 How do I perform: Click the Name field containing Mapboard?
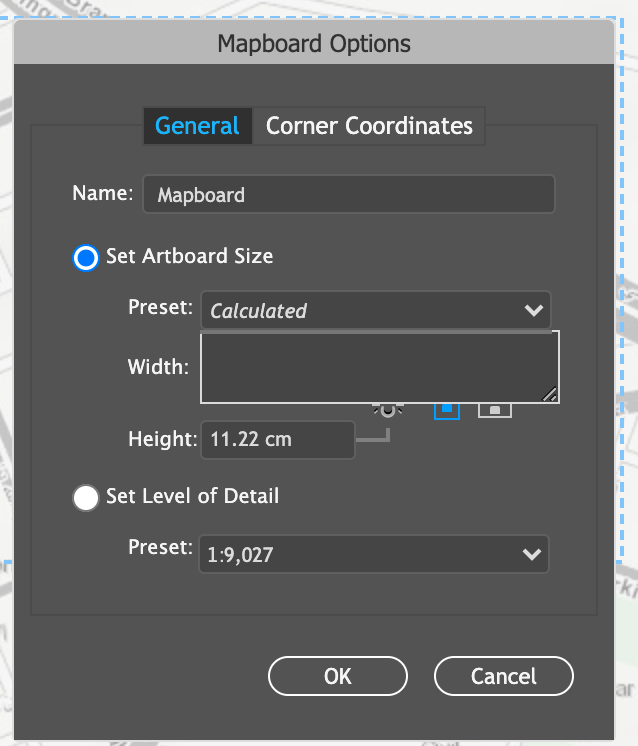coord(348,195)
